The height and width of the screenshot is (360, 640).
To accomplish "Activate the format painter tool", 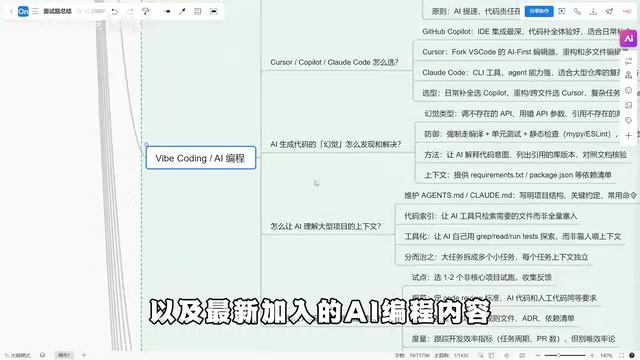I will 146,11.
